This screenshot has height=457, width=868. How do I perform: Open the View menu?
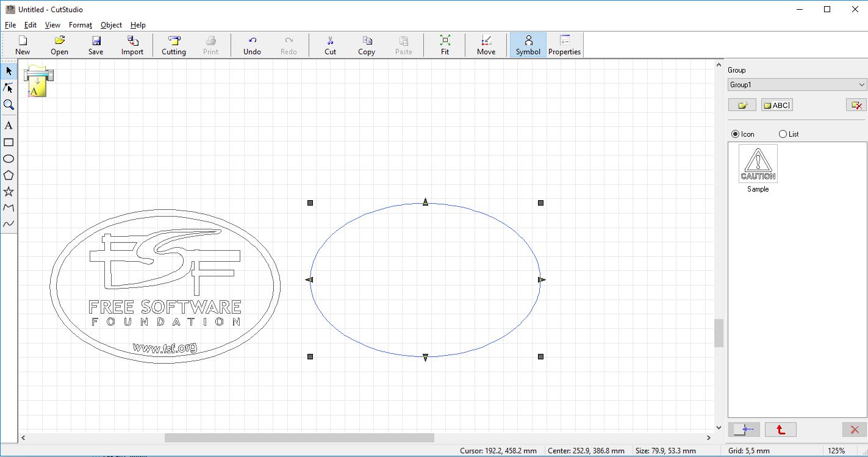52,25
